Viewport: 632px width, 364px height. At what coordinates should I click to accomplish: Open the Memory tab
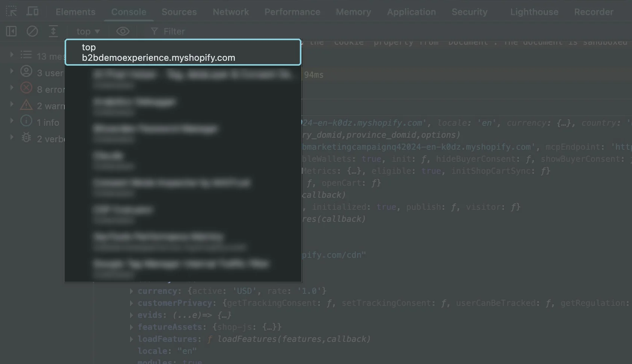point(354,12)
